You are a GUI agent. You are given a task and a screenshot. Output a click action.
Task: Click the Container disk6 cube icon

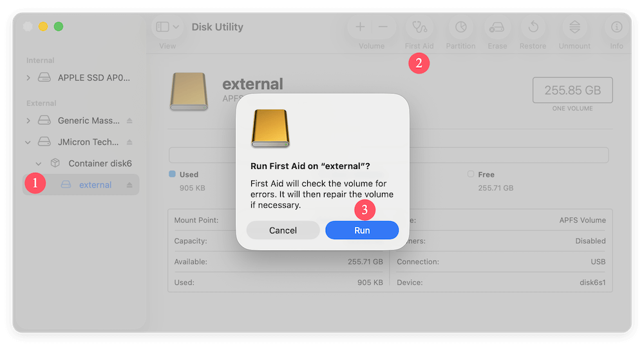[55, 163]
